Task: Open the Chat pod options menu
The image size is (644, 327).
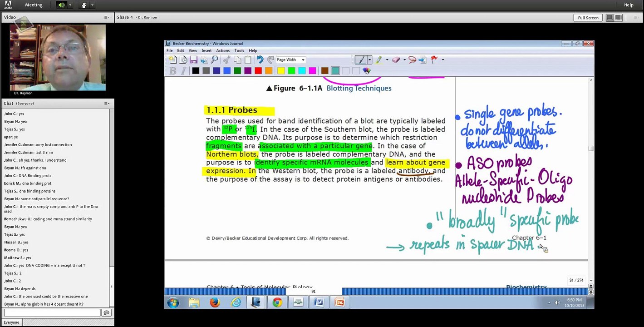Action: 107,104
